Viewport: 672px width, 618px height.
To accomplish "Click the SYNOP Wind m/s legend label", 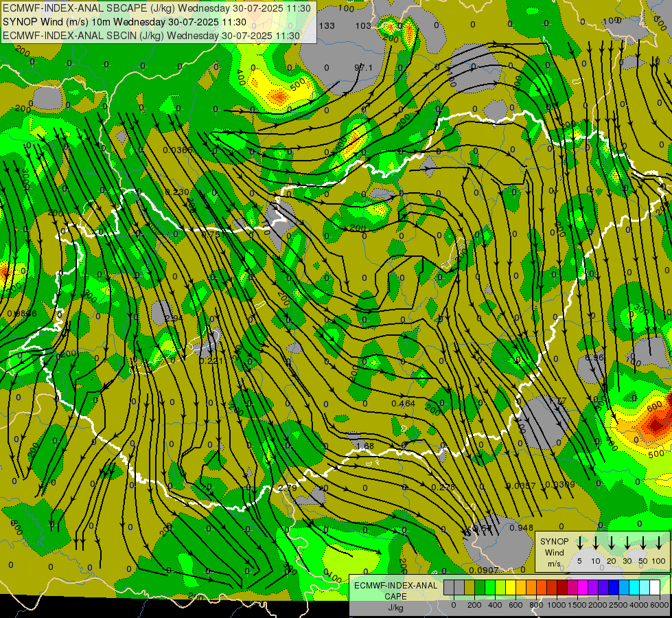I will 554,553.
